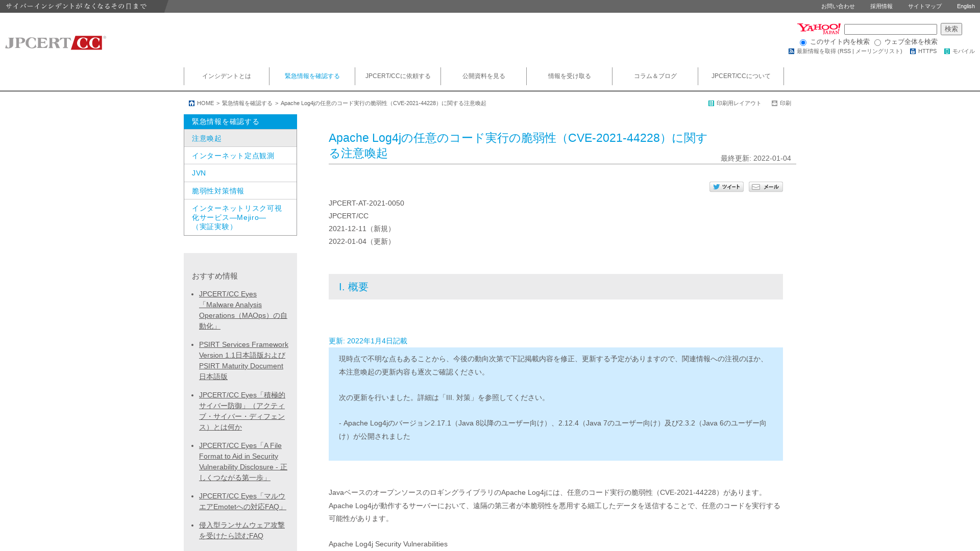Viewport: 980px width, 551px height.
Task: Click the JPCERT/CC logo
Action: (x=56, y=42)
